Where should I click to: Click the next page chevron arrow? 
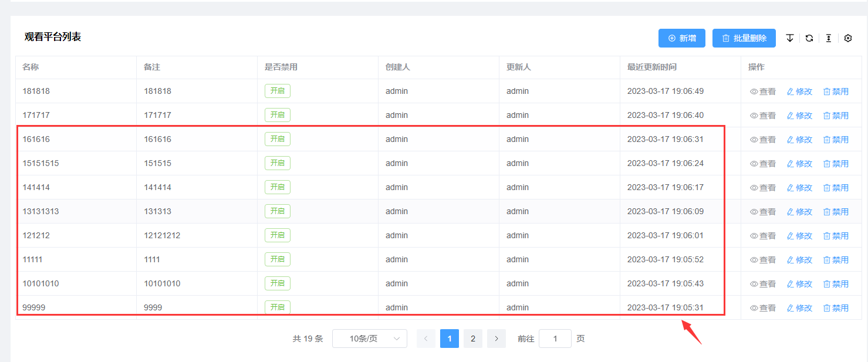496,339
